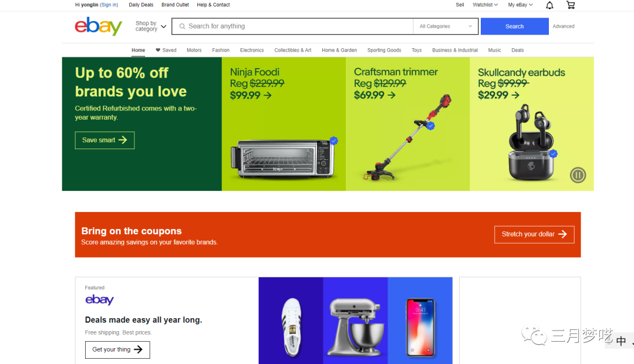This screenshot has width=634, height=364.
Task: Click the magnifier icon in the search box
Action: pyautogui.click(x=183, y=26)
